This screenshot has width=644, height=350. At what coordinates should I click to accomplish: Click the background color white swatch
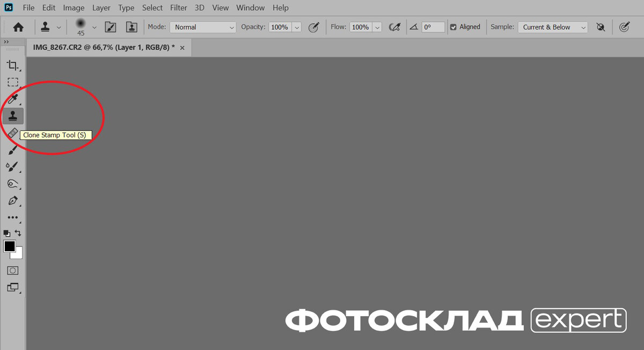click(18, 254)
